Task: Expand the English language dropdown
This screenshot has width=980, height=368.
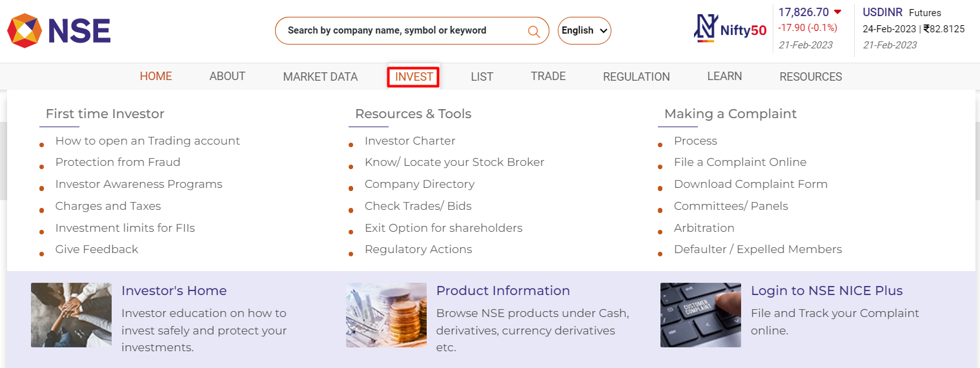Action: 584,30
